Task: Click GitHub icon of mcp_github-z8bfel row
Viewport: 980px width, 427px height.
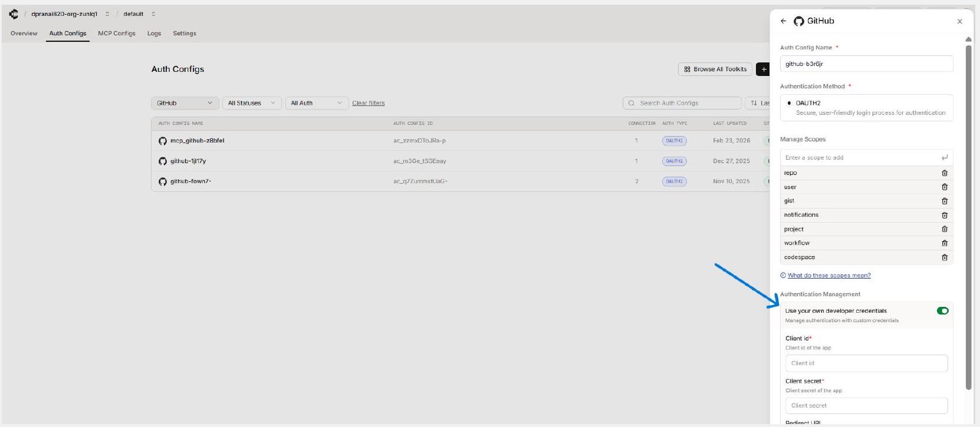Action: (x=163, y=141)
